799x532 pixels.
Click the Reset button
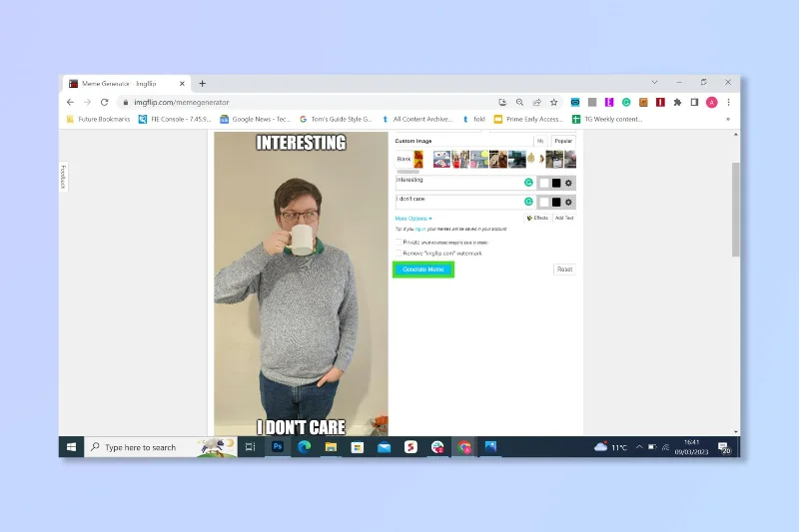point(564,269)
